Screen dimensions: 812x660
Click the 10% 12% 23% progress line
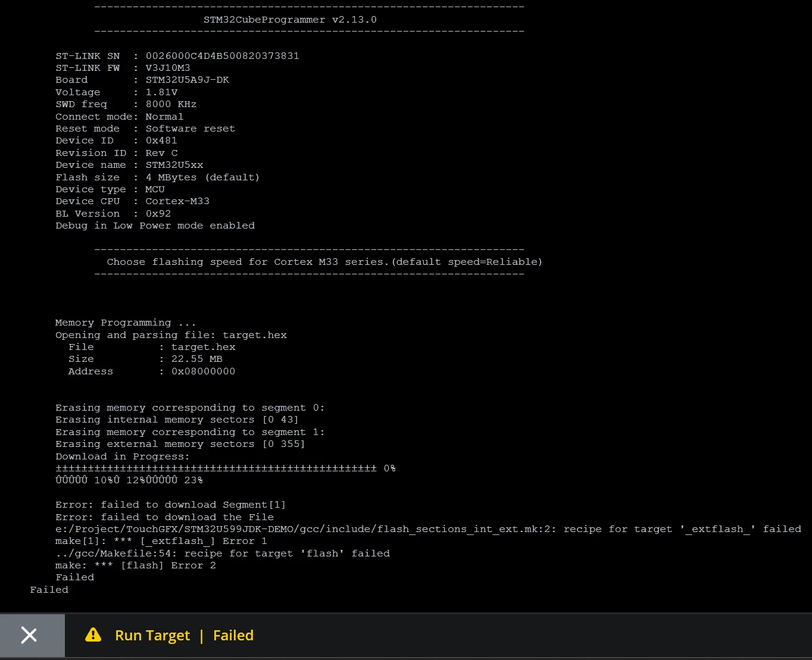(129, 480)
